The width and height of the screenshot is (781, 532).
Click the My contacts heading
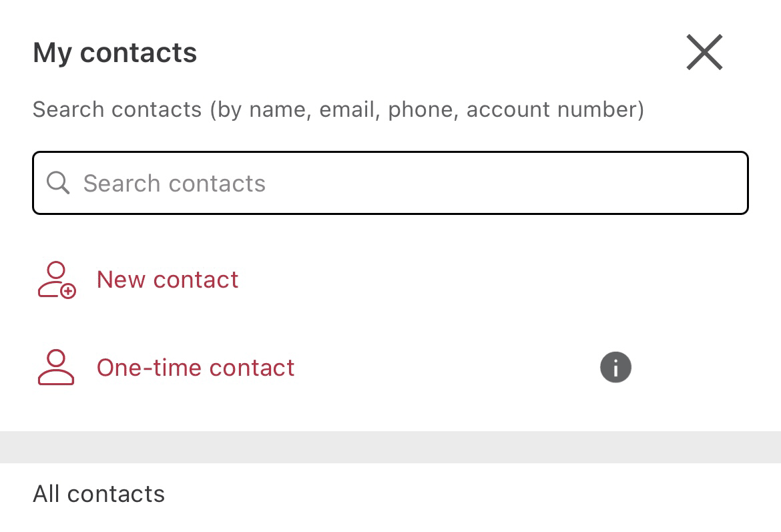(x=115, y=52)
